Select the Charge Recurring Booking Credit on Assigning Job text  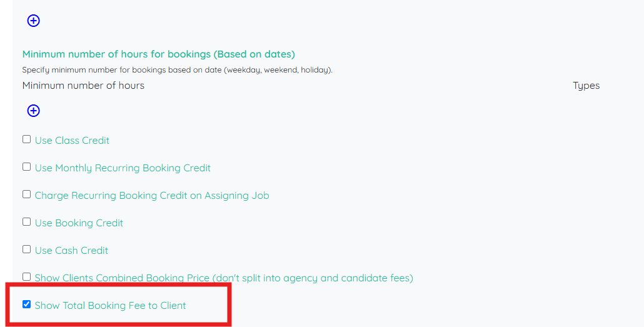(x=152, y=196)
